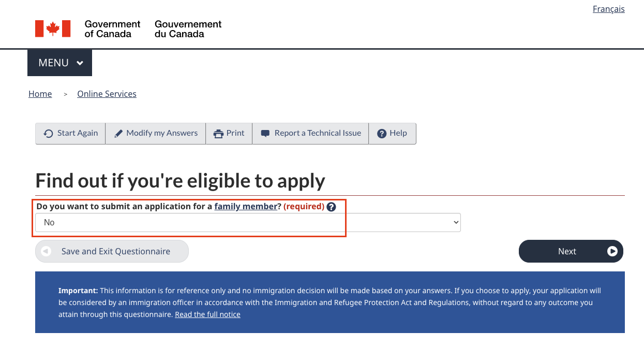Go to Home via the breadcrumb
The height and width of the screenshot is (346, 644).
point(40,94)
